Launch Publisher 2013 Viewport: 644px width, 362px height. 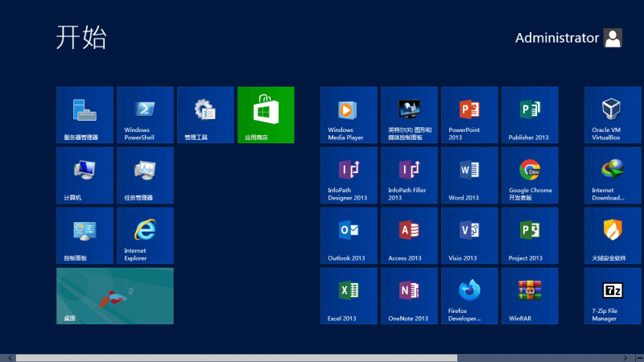coord(530,115)
